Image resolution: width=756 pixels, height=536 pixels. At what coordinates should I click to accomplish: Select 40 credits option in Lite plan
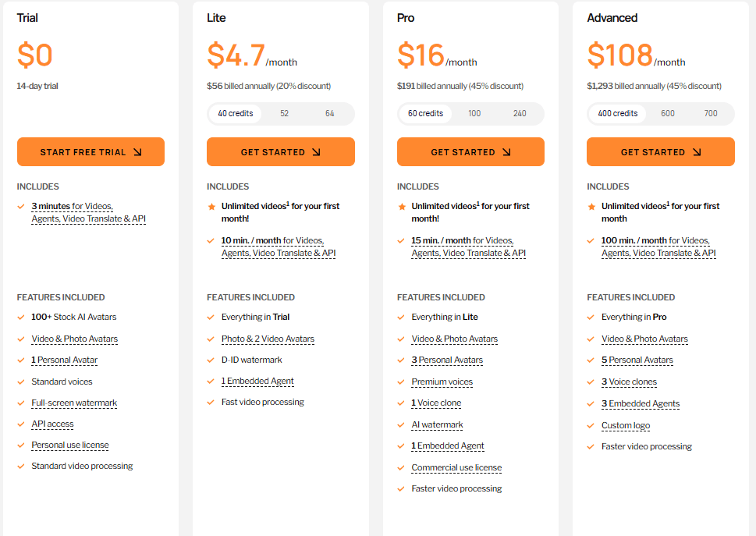tap(236, 114)
